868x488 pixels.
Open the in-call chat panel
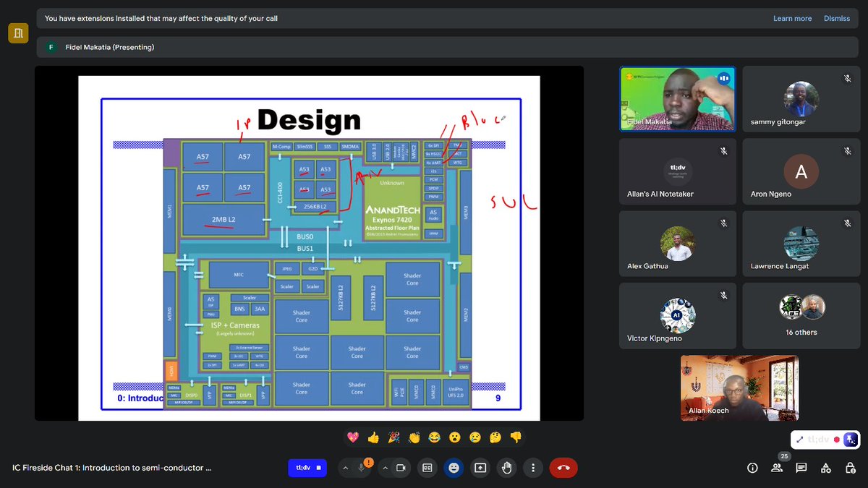point(801,468)
